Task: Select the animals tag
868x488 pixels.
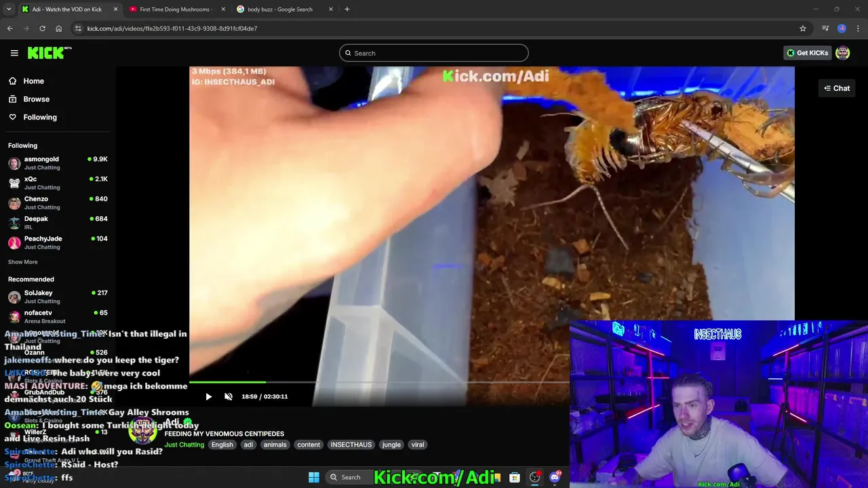Action: click(275, 445)
